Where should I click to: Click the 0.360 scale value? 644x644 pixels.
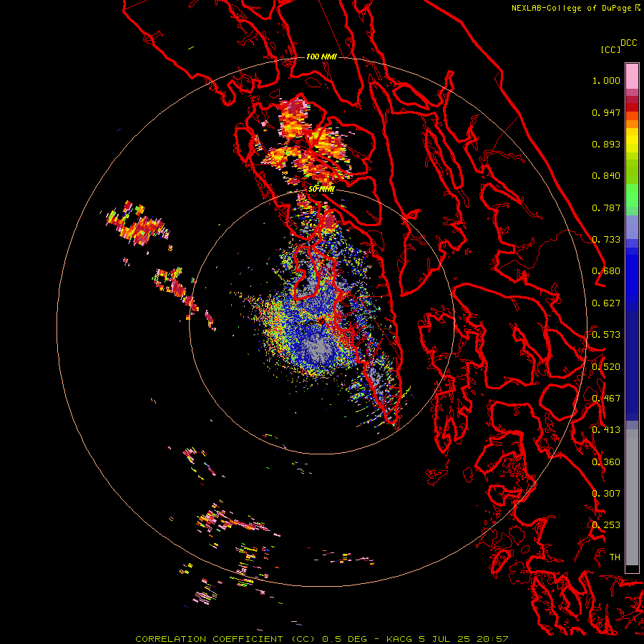coord(606,462)
